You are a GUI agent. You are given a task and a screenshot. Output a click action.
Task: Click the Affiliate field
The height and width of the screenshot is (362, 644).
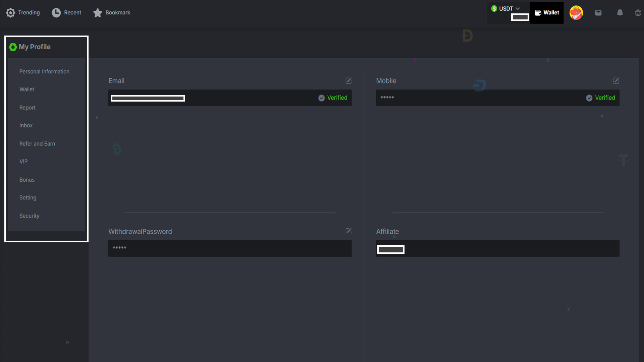click(497, 249)
